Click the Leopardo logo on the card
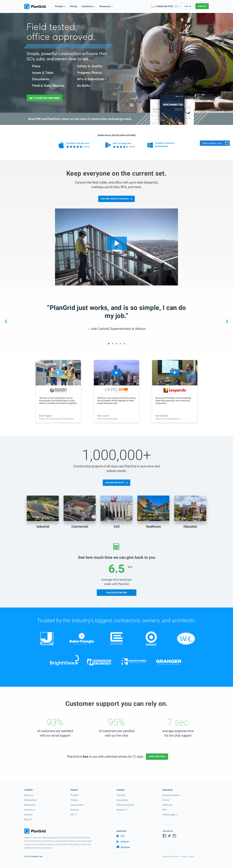This screenshot has width=233, height=868. click(x=175, y=390)
